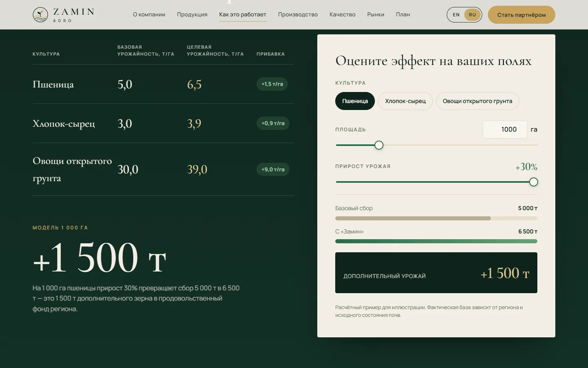
Task: Select the Пшеница crop chip
Action: click(355, 101)
